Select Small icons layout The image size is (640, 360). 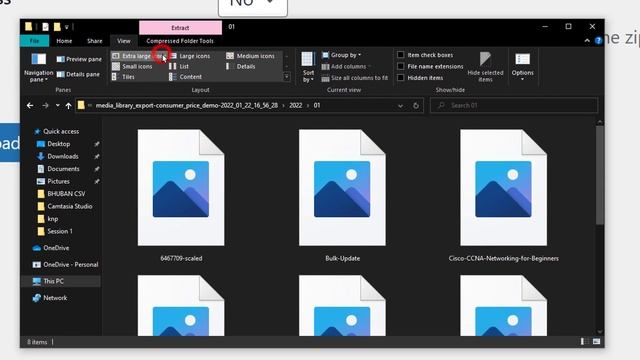[132, 66]
